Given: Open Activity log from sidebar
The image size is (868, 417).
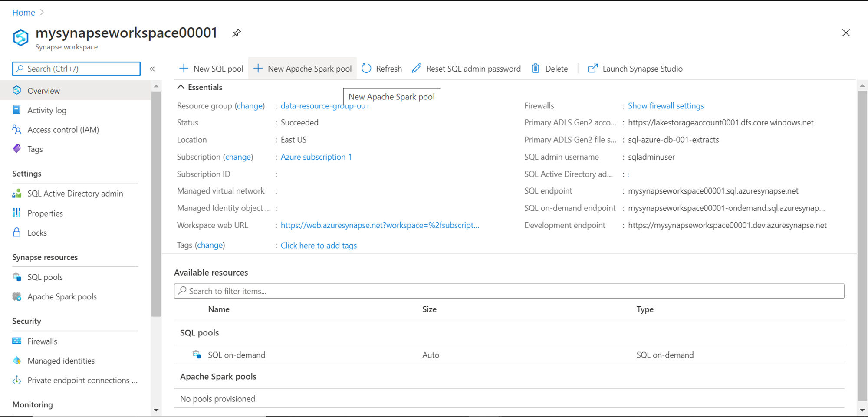Looking at the screenshot, I should (46, 110).
